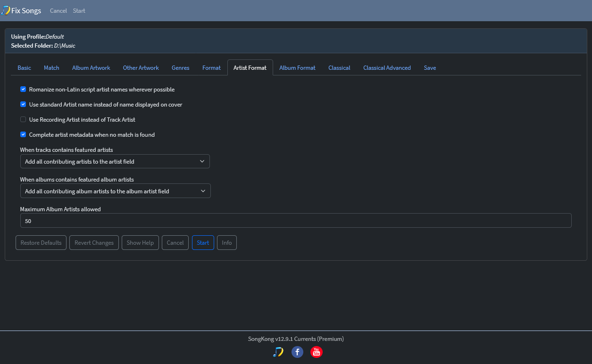
Task: Click the bottom Cancel button
Action: [x=175, y=243]
